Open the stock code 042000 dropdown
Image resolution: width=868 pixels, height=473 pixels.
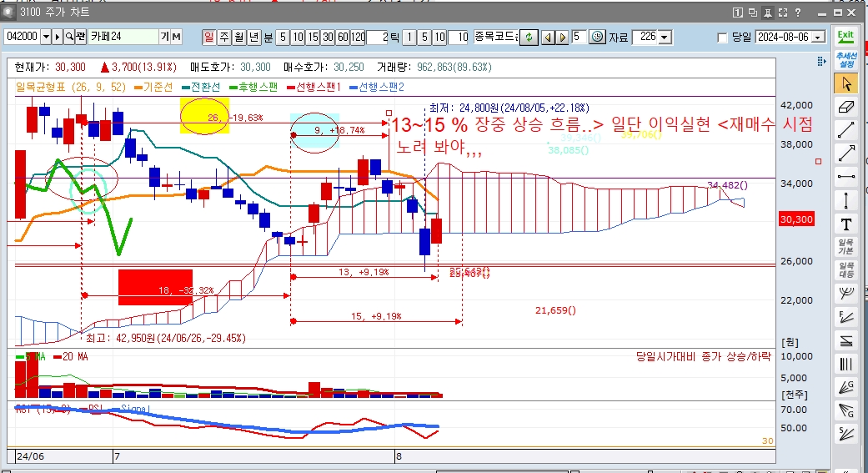46,37
